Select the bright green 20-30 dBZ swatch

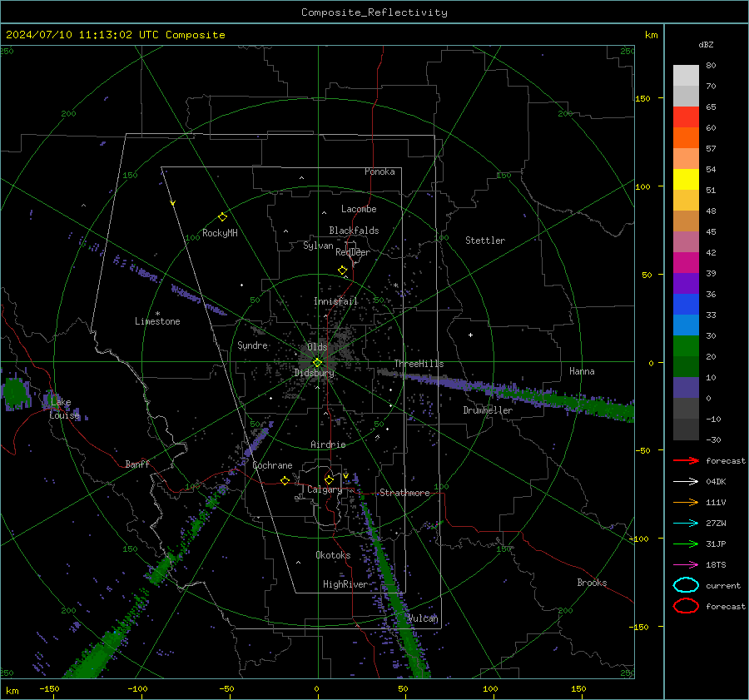[686, 346]
